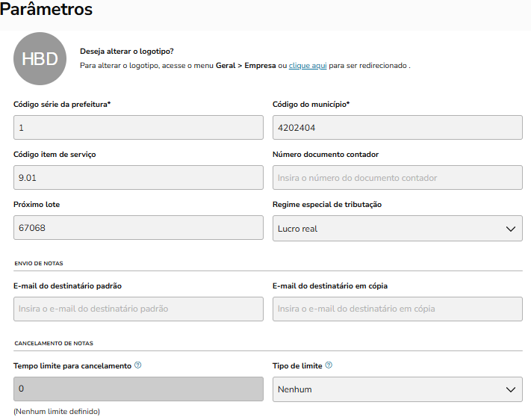Click the Parâmetros page heading
This screenshot has width=531, height=420.
(46, 10)
